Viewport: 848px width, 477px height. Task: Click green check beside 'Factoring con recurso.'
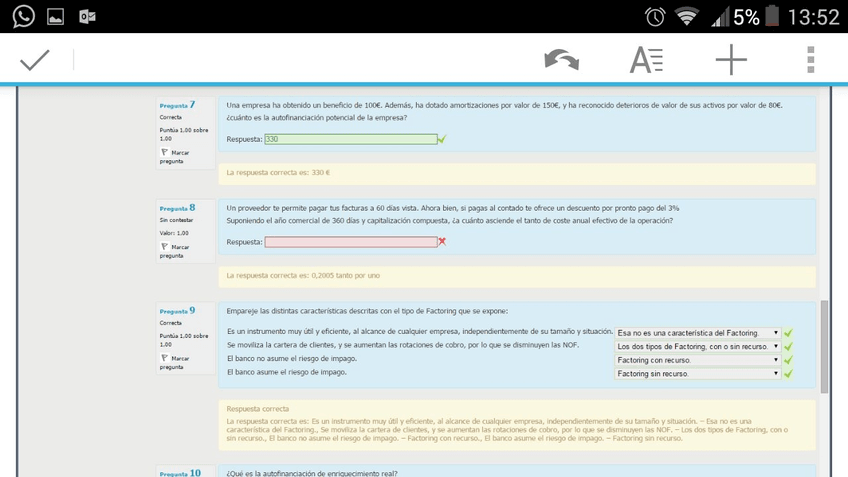pyautogui.click(x=789, y=360)
